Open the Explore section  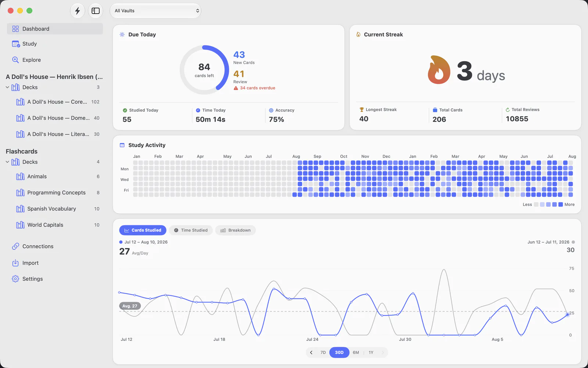(55, 60)
